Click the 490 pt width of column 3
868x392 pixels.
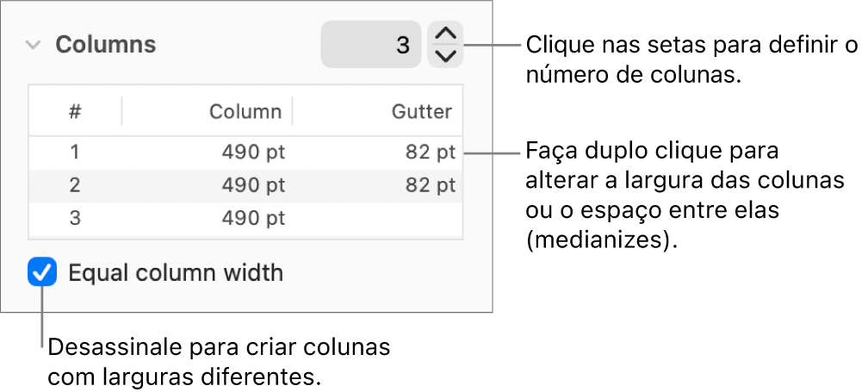[253, 218]
